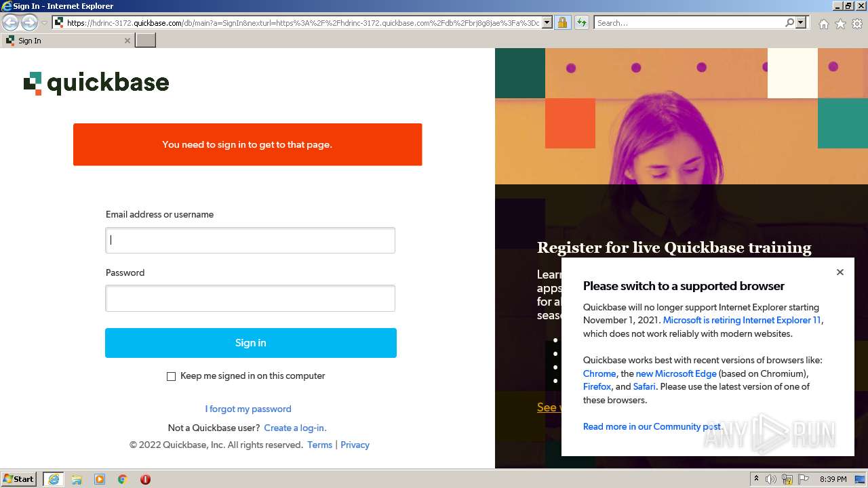Open File Explorer from the taskbar
This screenshot has height=488, width=868.
click(77, 479)
